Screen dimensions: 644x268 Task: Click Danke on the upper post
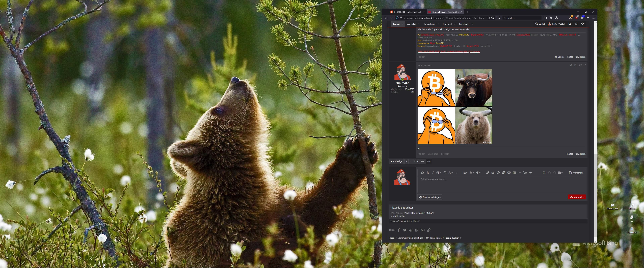click(559, 57)
